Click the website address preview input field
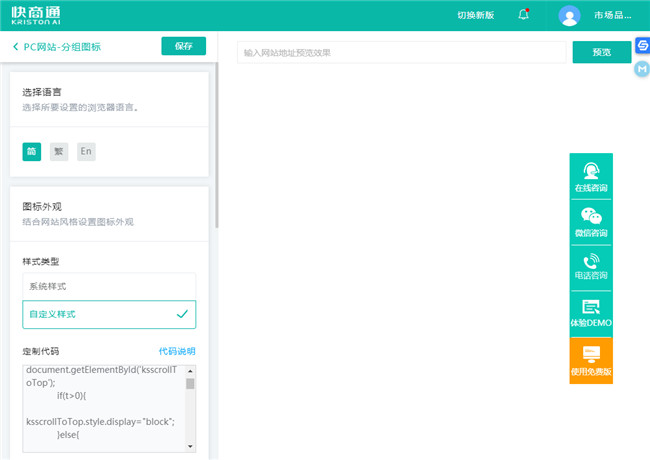This screenshot has height=460, width=650. [x=400, y=52]
